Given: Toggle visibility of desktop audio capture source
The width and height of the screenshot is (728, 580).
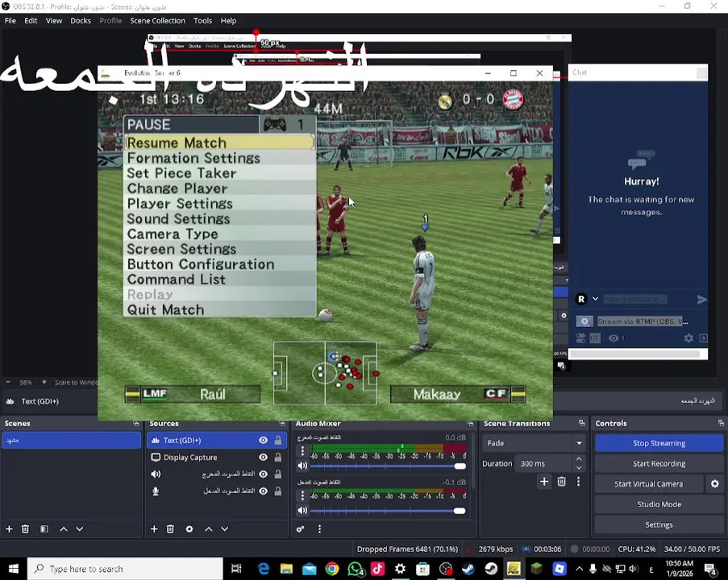Looking at the screenshot, I should 264,474.
